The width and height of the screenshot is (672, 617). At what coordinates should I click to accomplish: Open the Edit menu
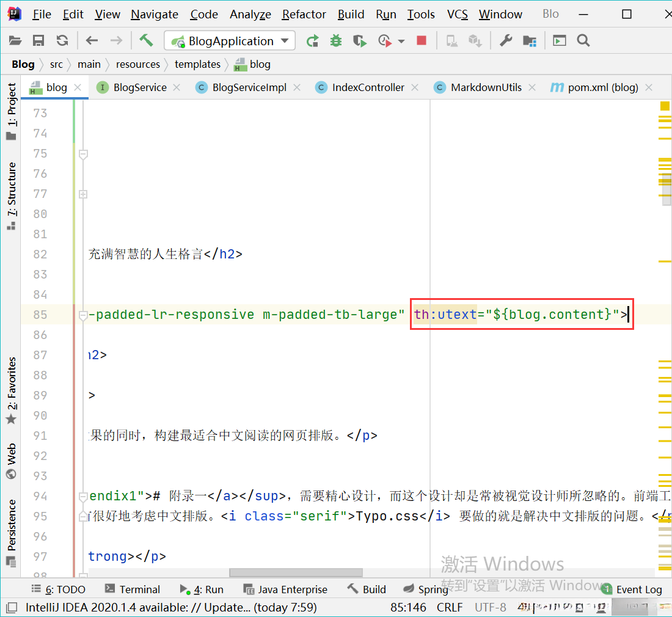click(x=73, y=14)
